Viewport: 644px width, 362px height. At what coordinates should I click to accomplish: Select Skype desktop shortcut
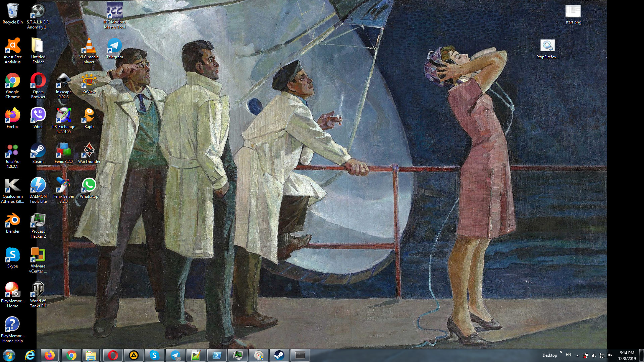coord(12,258)
